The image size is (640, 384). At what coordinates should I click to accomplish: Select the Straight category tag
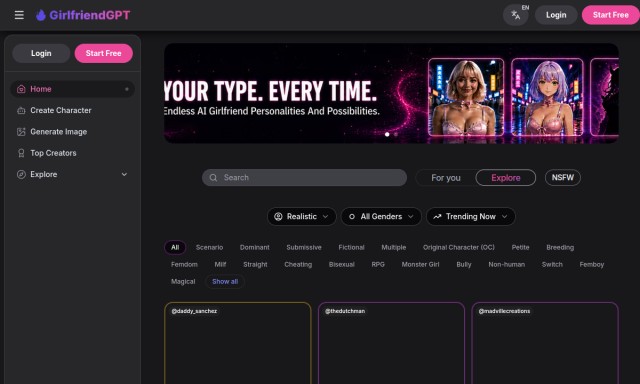[255, 264]
